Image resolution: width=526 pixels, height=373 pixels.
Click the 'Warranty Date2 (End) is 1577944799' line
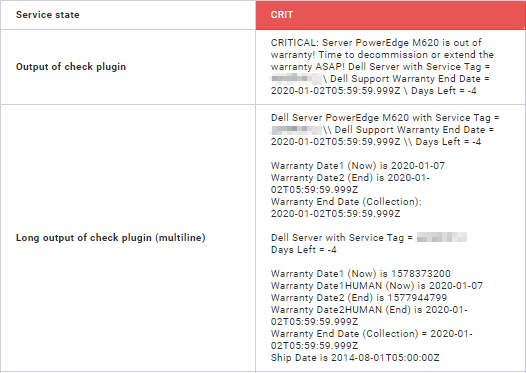click(359, 298)
